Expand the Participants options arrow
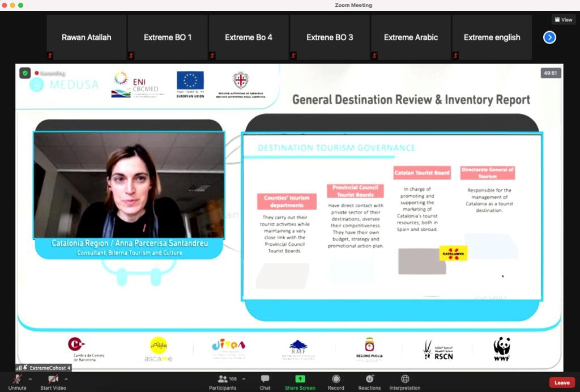The width and height of the screenshot is (580, 392). click(244, 379)
